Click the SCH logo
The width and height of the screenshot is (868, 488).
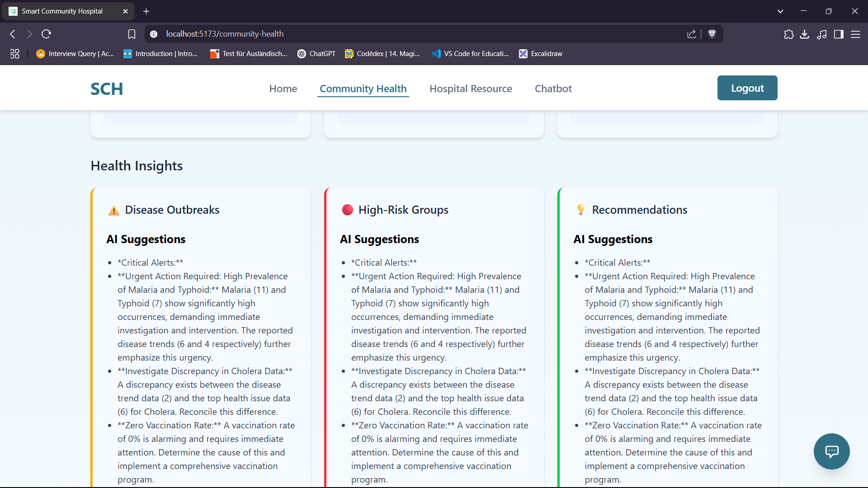coord(107,89)
